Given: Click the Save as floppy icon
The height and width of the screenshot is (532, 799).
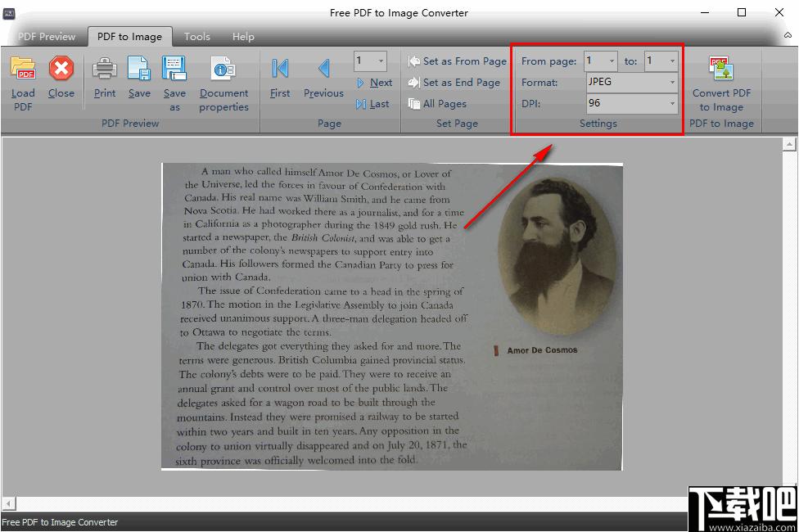Looking at the screenshot, I should coord(174,69).
